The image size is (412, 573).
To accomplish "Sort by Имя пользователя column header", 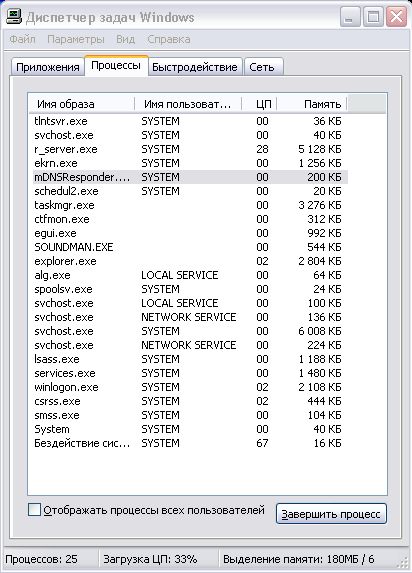I will [188, 104].
